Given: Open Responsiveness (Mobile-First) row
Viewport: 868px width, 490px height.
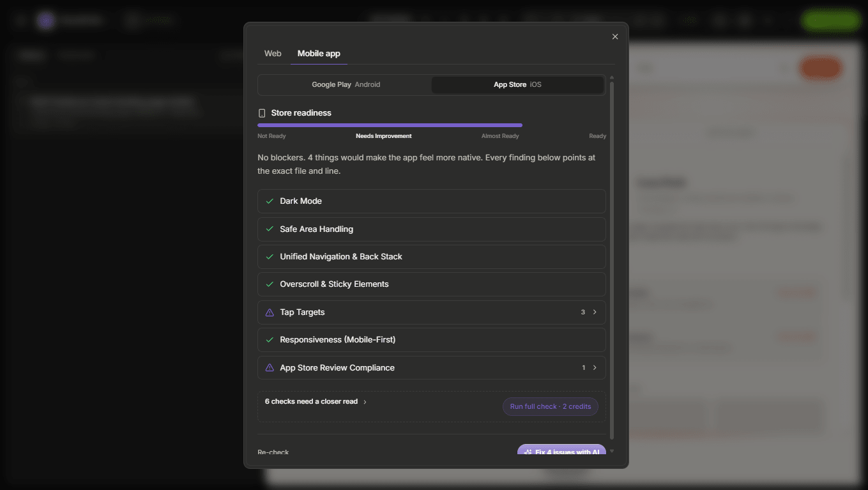Looking at the screenshot, I should (x=432, y=340).
